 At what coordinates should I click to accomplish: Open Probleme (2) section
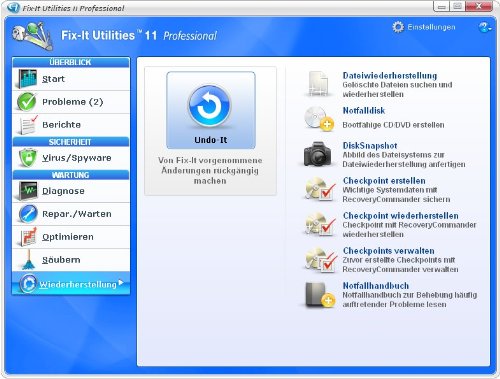71,102
